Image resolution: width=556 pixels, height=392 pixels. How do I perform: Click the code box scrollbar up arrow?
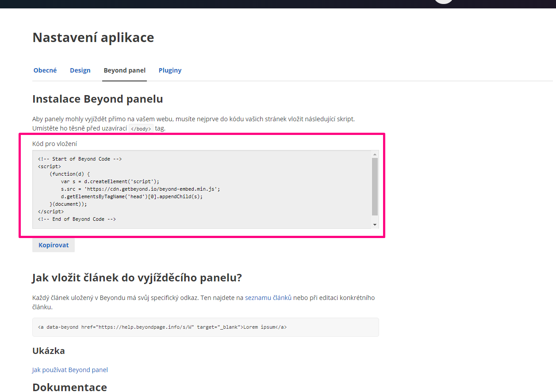click(x=375, y=154)
